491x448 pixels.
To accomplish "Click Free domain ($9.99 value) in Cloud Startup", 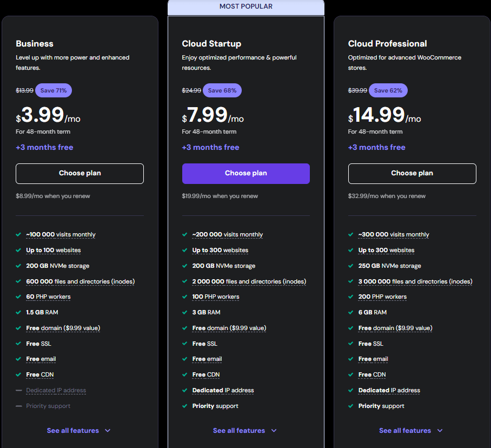I will 229,328.
